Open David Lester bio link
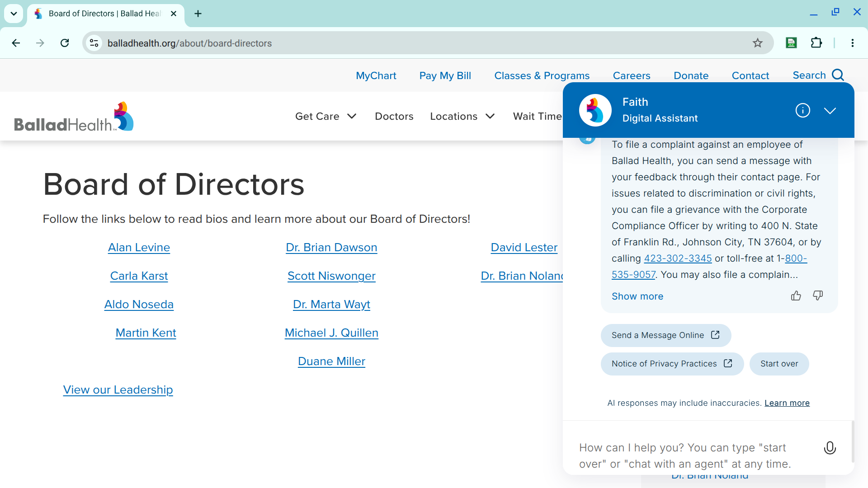868x488 pixels. click(x=524, y=248)
